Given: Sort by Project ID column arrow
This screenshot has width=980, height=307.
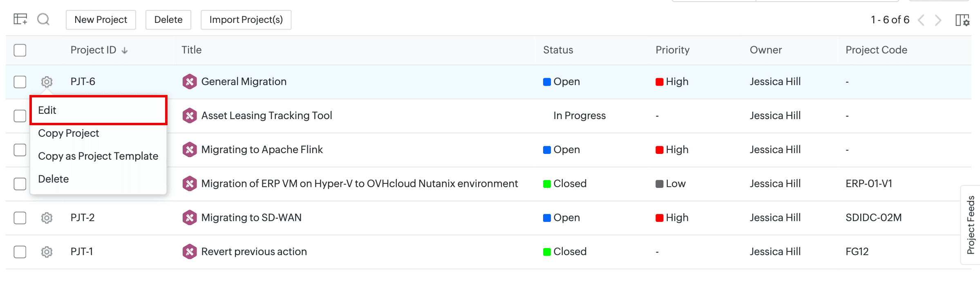Looking at the screenshot, I should point(125,50).
